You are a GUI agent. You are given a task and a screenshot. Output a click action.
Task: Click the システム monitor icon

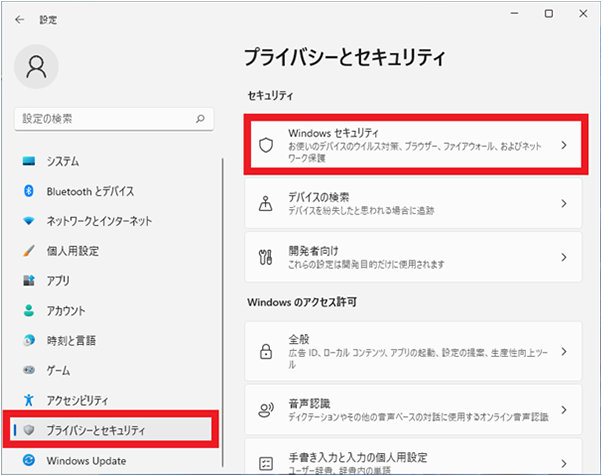coord(29,161)
